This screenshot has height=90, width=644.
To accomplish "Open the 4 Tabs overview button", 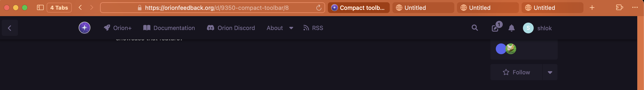I will point(59,8).
